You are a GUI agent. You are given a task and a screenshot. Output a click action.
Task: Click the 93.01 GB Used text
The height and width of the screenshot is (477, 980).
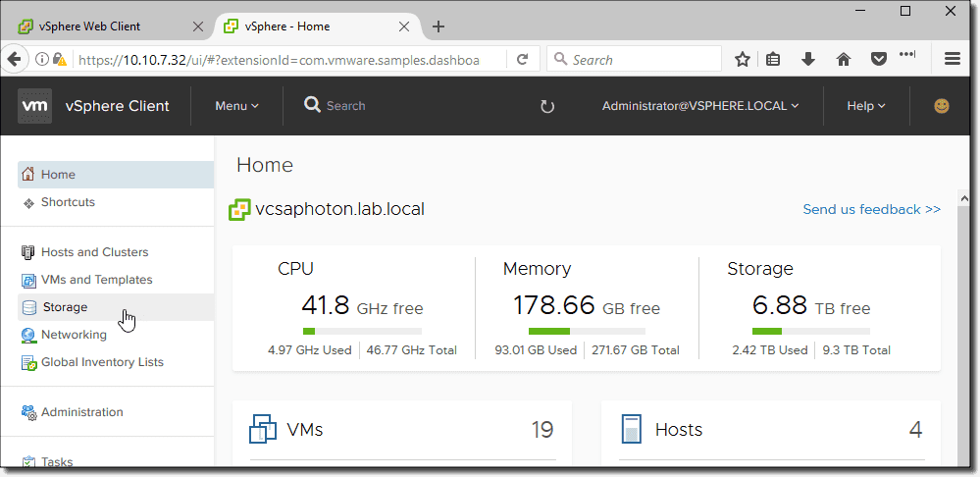536,350
